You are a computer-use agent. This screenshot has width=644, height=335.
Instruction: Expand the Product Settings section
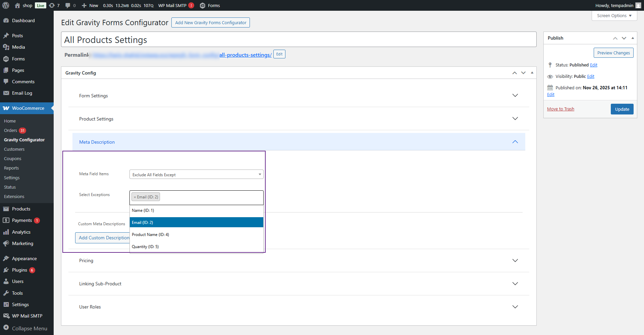pos(299,119)
